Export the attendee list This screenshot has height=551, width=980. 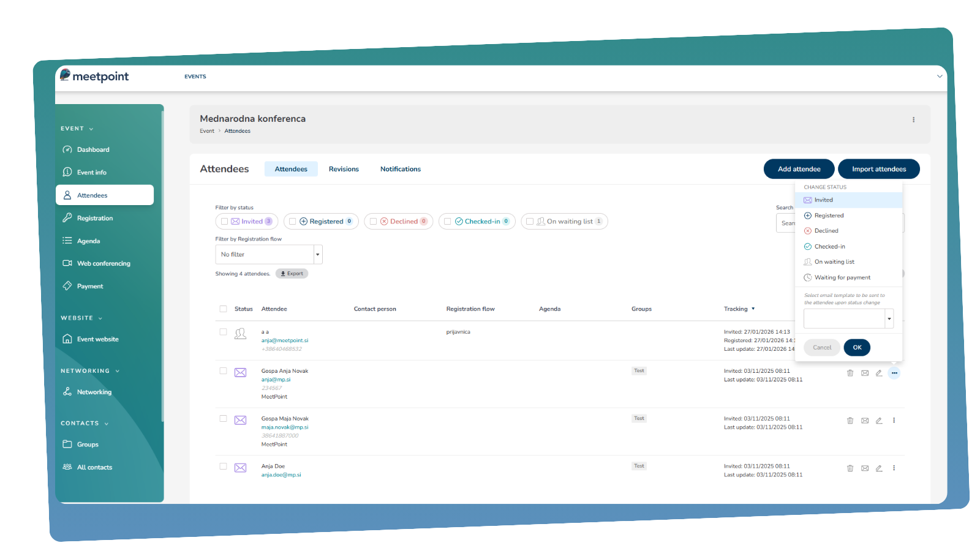click(x=292, y=274)
